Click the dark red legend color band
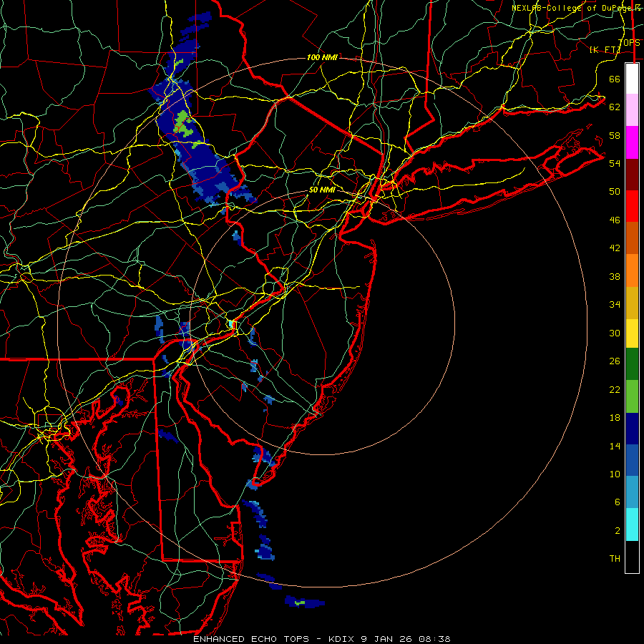This screenshot has width=644, height=644. pyautogui.click(x=632, y=175)
